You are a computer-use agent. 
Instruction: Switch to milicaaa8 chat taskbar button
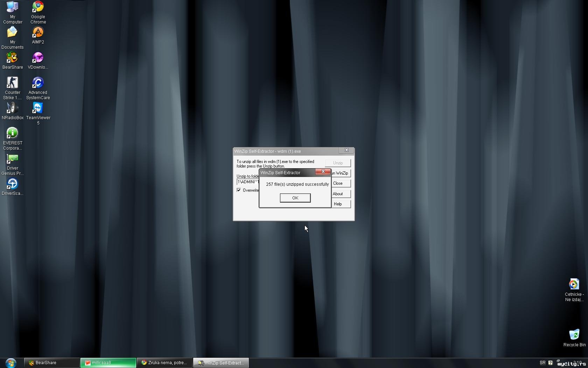coord(108,363)
